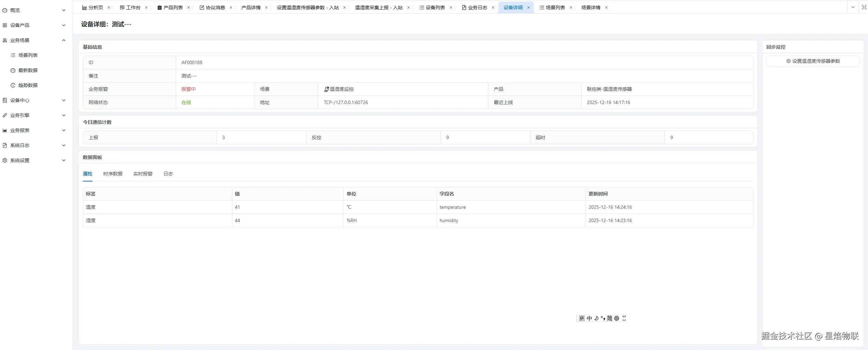This screenshot has height=350, width=868.
Task: Click the 最近上线 time 2025-12-16 14:17:16
Action: coord(608,102)
